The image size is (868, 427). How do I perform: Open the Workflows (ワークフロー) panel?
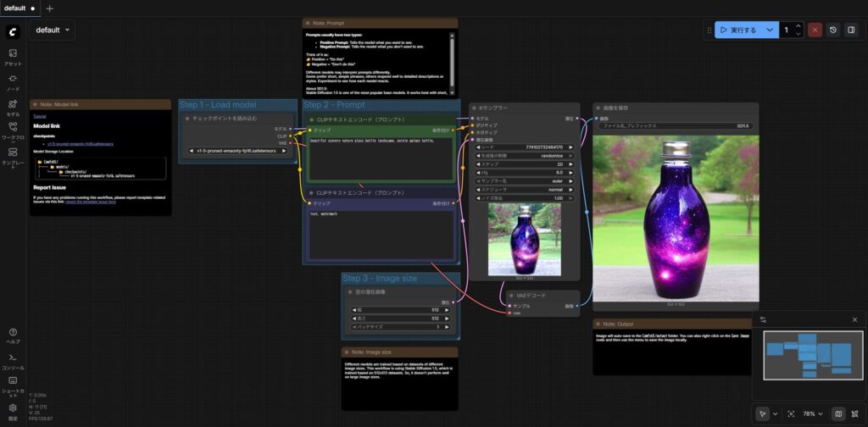13,130
